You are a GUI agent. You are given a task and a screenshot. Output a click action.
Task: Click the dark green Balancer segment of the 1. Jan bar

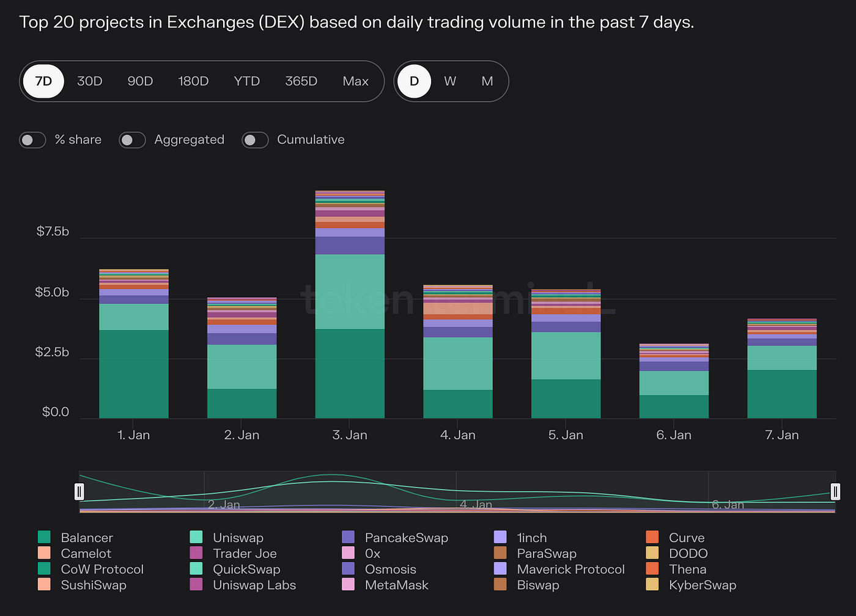(x=134, y=374)
